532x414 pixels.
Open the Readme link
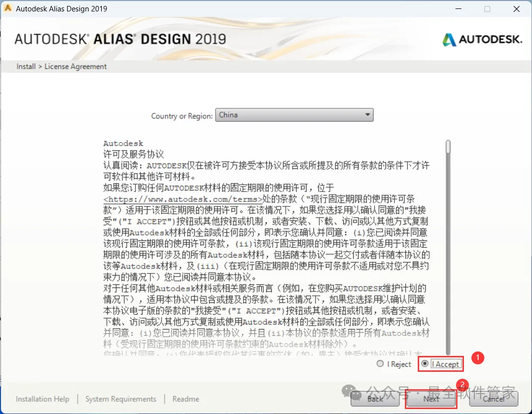[186, 399]
